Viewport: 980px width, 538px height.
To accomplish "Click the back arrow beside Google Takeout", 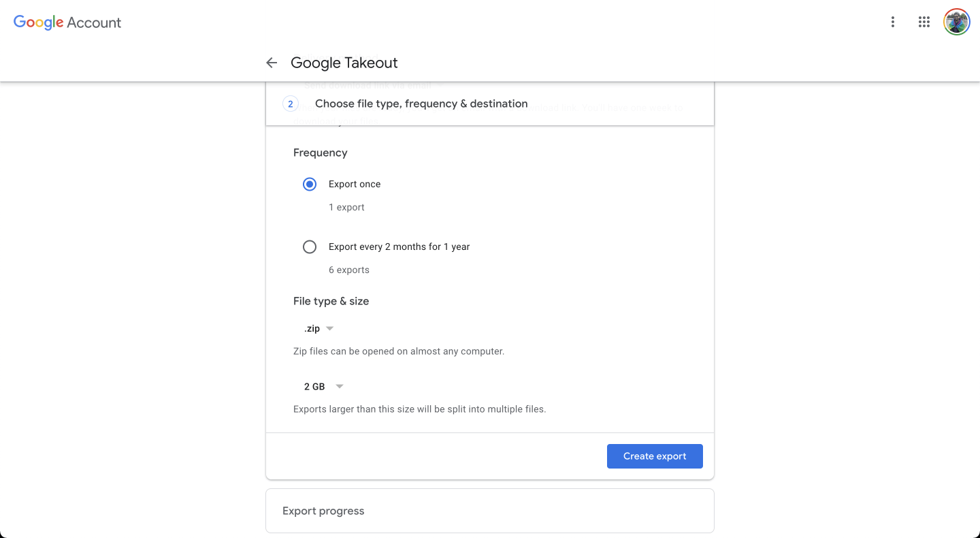I will click(x=272, y=62).
